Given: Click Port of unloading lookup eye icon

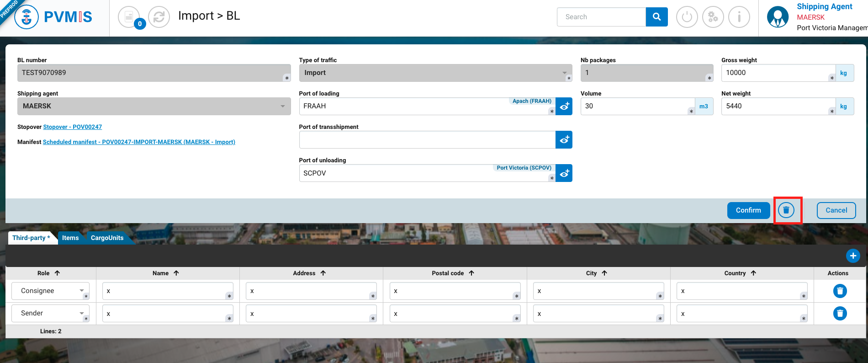Looking at the screenshot, I should click(x=564, y=173).
